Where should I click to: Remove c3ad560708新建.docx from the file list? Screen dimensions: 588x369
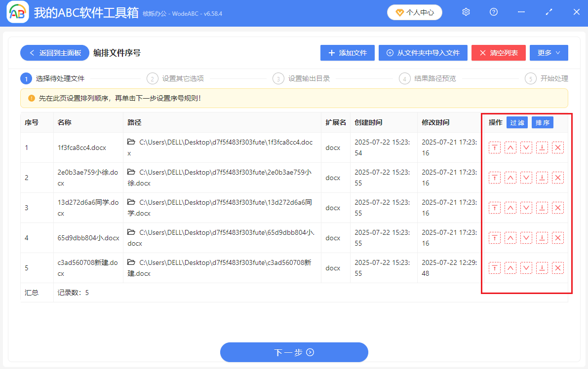557,268
